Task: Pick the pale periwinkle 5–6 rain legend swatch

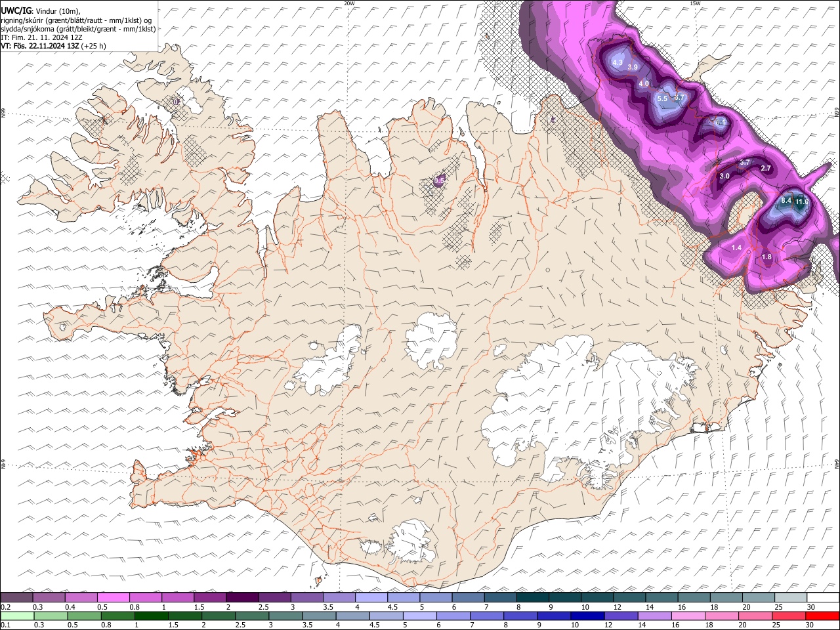Action: 420,616
